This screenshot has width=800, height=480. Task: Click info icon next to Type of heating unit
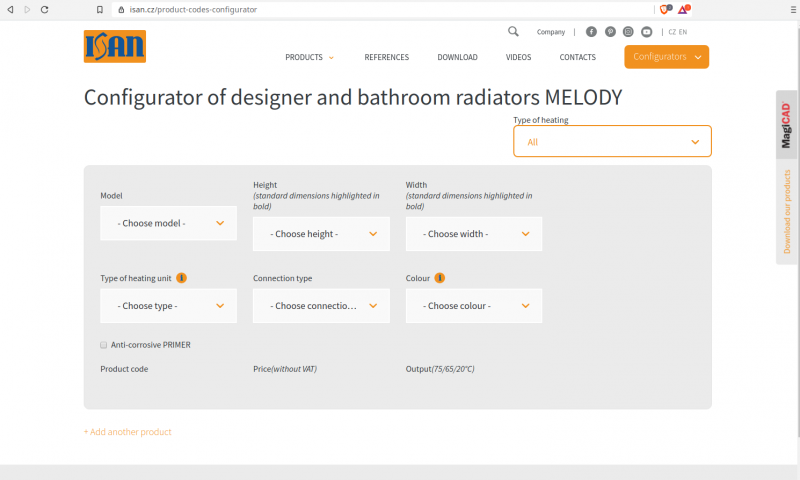(181, 278)
